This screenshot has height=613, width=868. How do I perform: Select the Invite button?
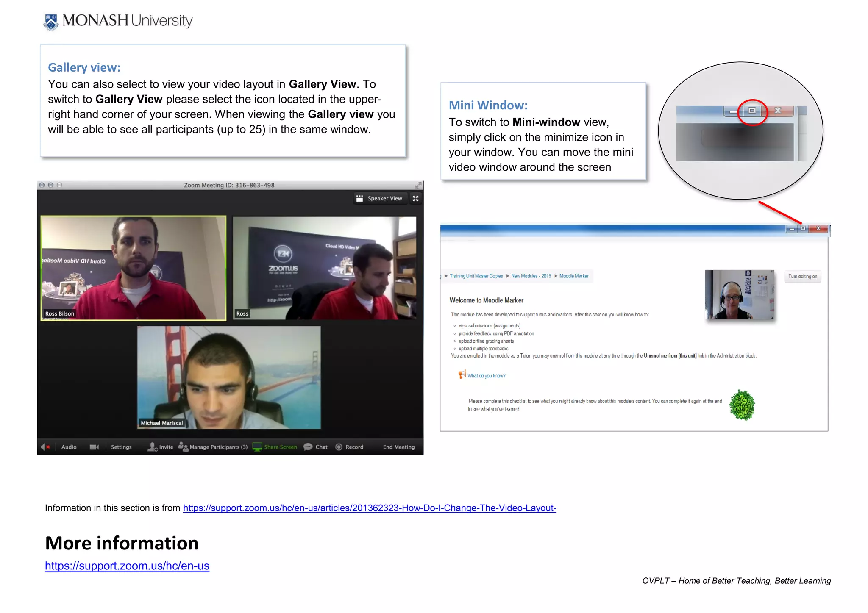160,447
